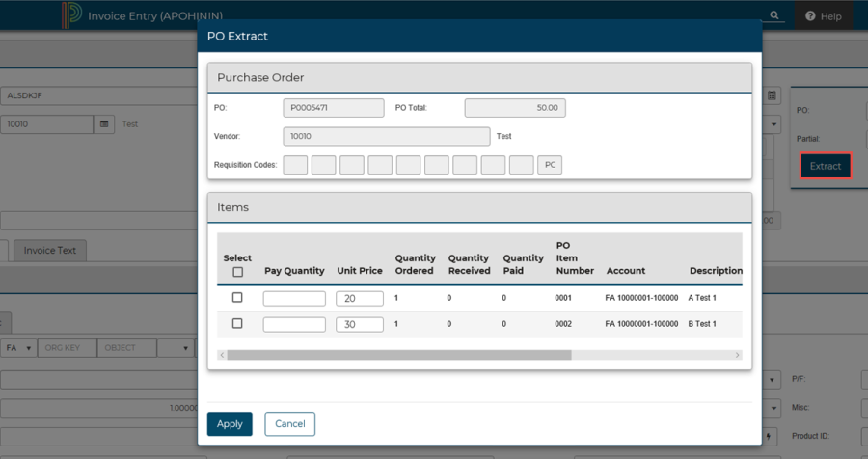Check the Select all items checkbox
This screenshot has width=868, height=459.
tap(237, 272)
